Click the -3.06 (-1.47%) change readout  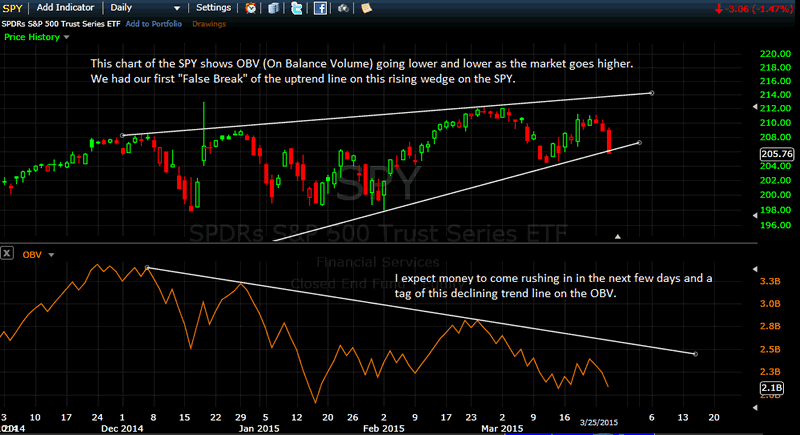click(754, 9)
